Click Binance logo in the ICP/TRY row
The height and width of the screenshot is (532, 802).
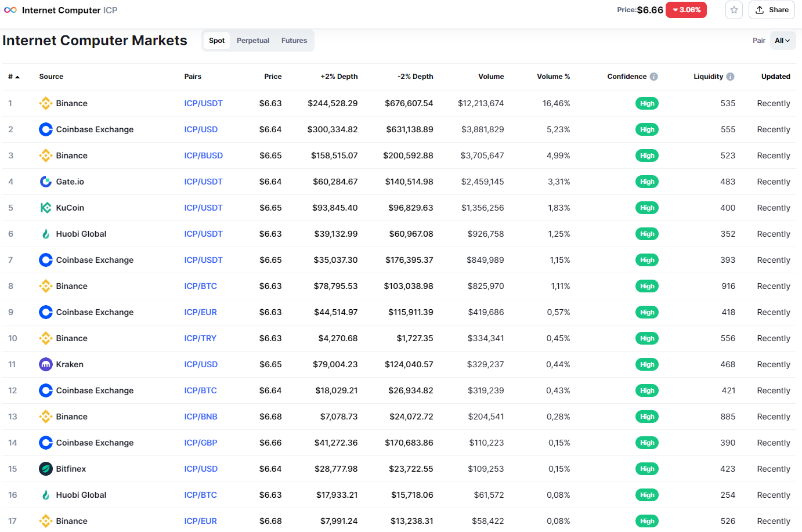point(46,338)
